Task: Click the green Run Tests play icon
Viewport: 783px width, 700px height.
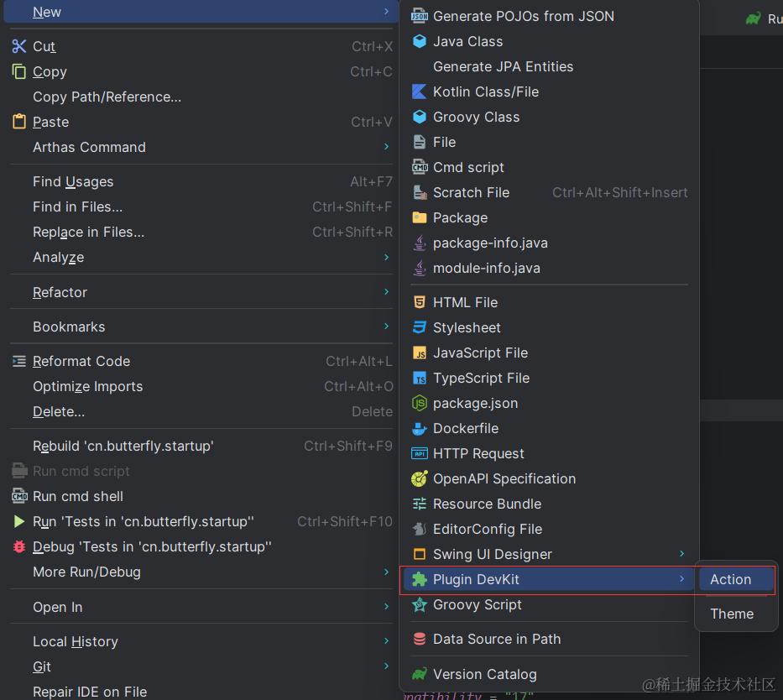Action: tap(19, 521)
